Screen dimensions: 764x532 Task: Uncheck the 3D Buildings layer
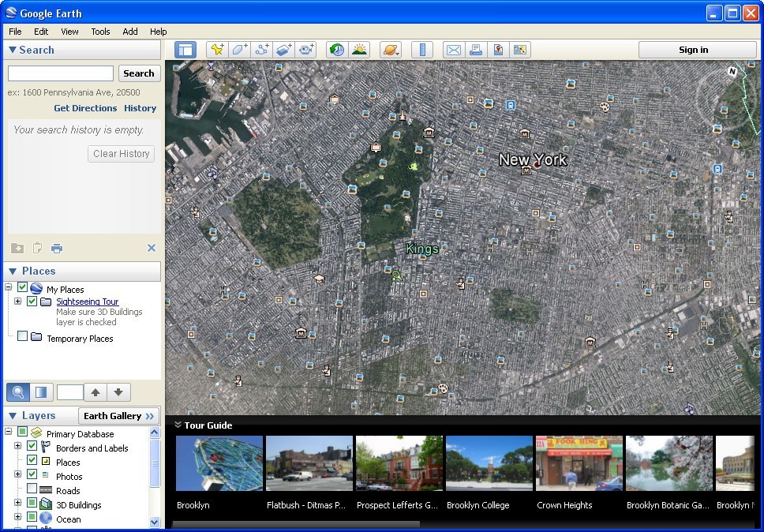(33, 504)
